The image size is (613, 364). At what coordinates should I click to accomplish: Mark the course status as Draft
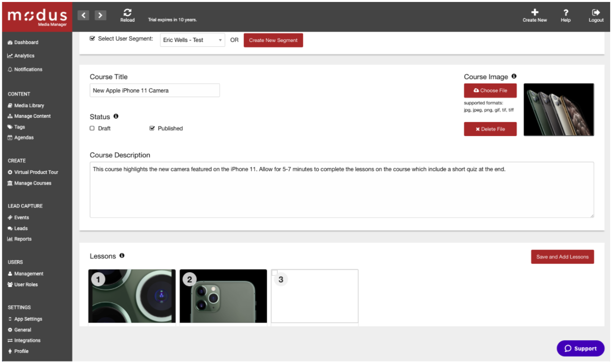92,128
